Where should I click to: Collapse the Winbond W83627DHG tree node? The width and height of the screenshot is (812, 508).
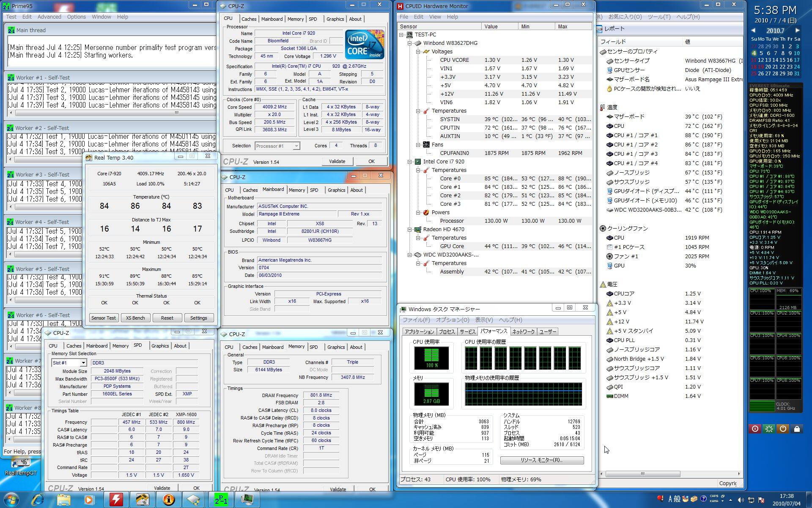410,43
